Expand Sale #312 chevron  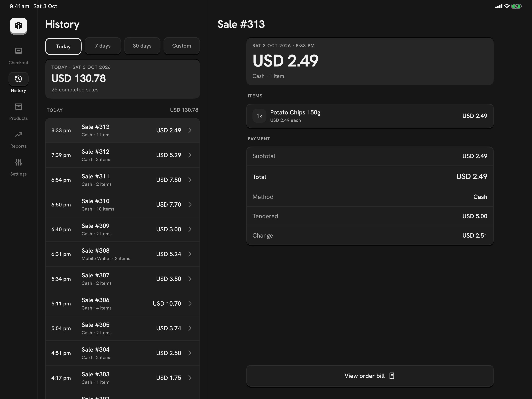pos(190,155)
